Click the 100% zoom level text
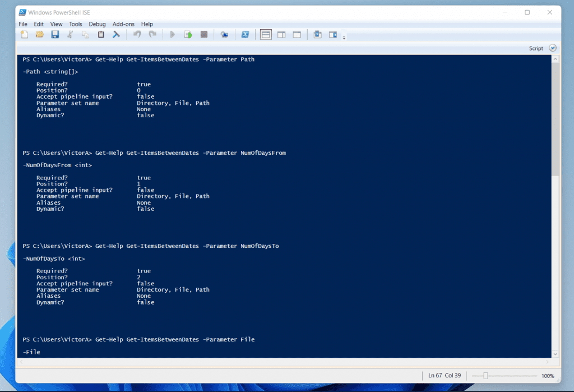The height and width of the screenshot is (392, 574). tap(548, 376)
